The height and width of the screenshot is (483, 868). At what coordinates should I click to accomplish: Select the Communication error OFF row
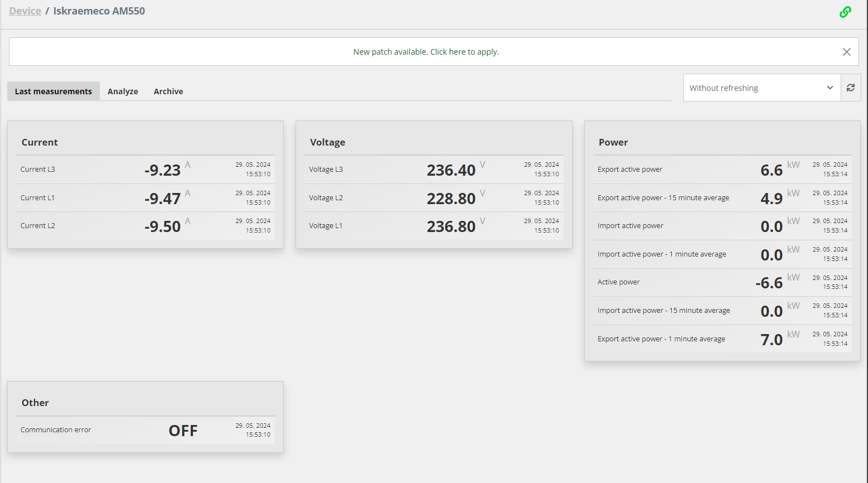point(146,430)
